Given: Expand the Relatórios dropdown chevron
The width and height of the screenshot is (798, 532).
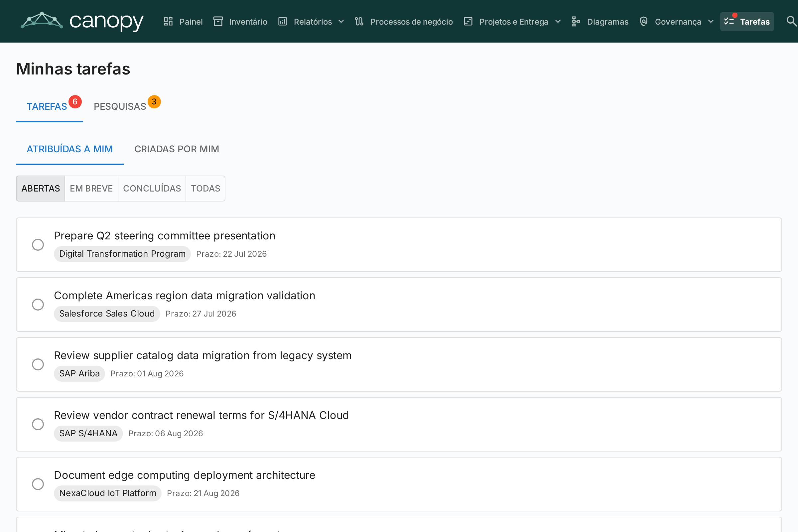Looking at the screenshot, I should (341, 22).
